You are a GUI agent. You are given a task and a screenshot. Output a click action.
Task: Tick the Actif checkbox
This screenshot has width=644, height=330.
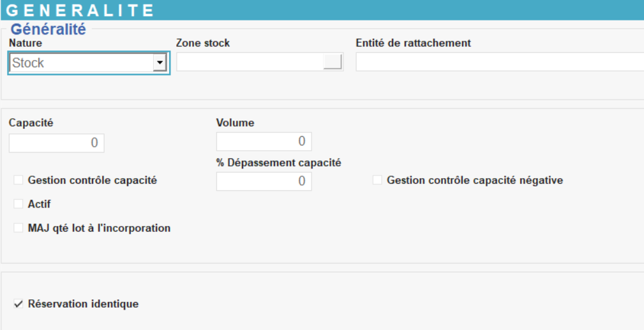point(19,204)
